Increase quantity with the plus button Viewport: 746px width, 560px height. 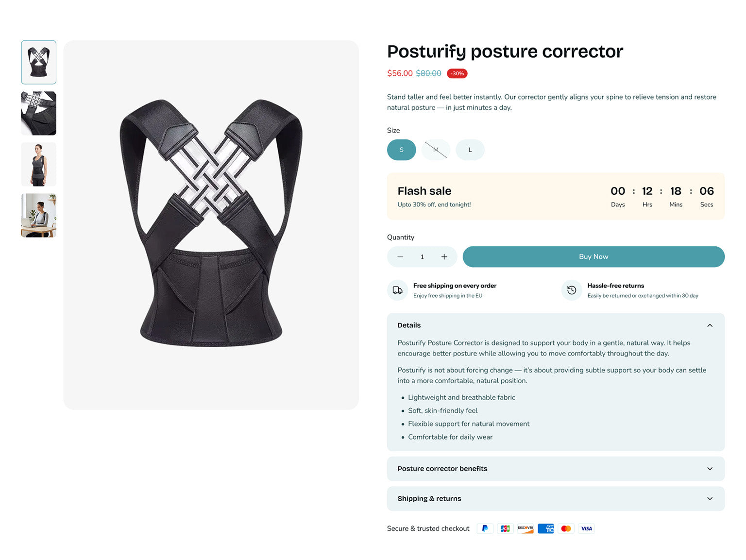point(444,257)
